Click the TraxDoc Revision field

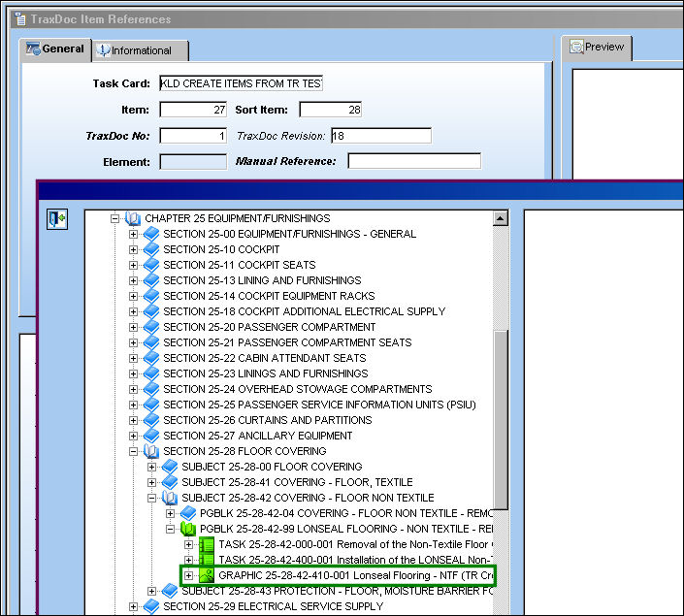(381, 136)
